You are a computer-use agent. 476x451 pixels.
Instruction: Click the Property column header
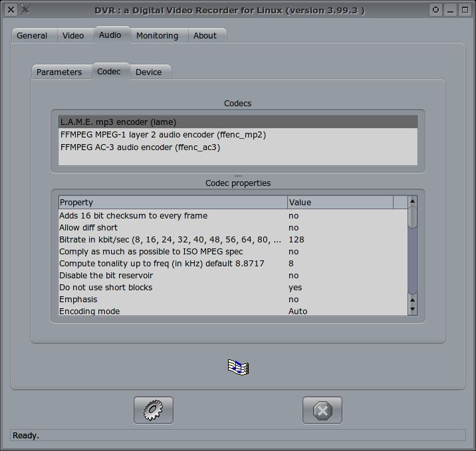(173, 203)
